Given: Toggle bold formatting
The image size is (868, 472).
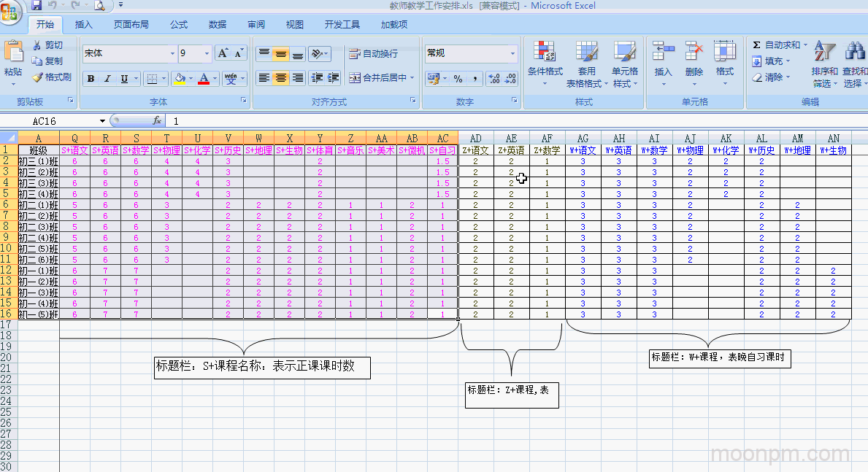Looking at the screenshot, I should click(x=91, y=79).
